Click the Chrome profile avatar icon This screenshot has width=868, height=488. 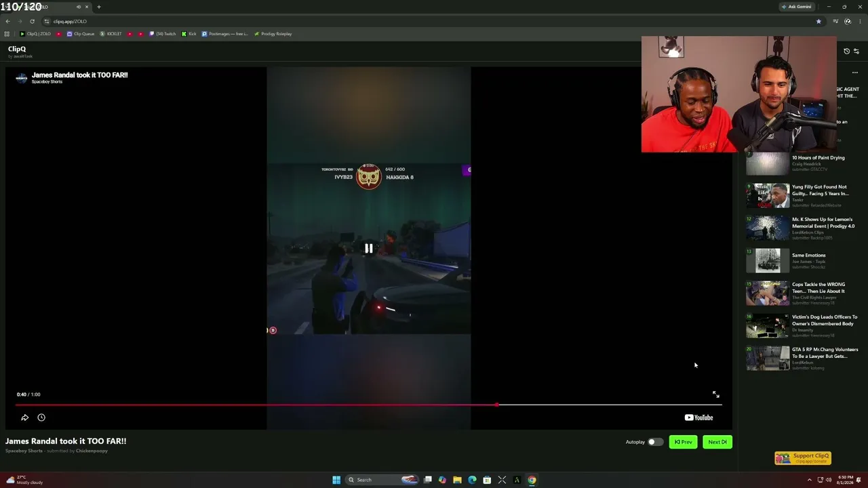848,21
